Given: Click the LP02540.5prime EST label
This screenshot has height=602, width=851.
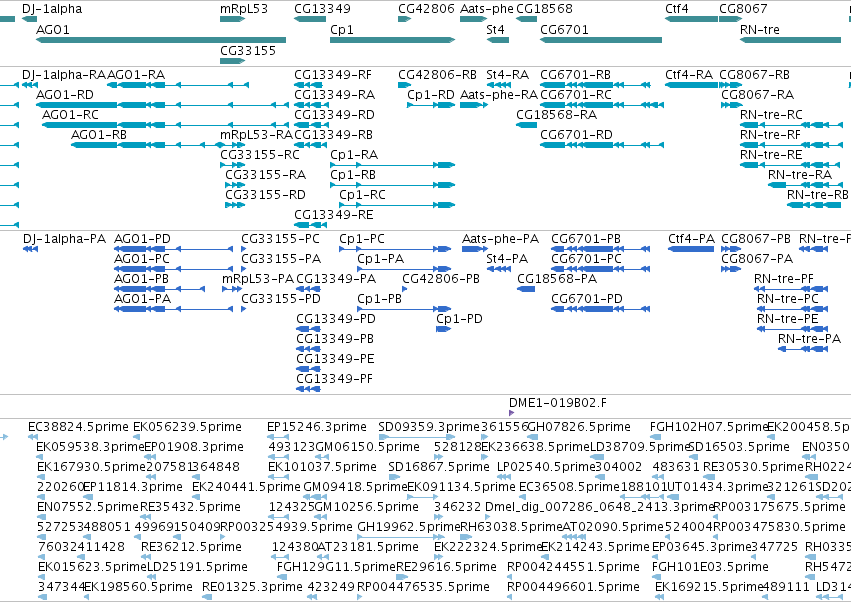Looking at the screenshot, I should pos(546,467).
